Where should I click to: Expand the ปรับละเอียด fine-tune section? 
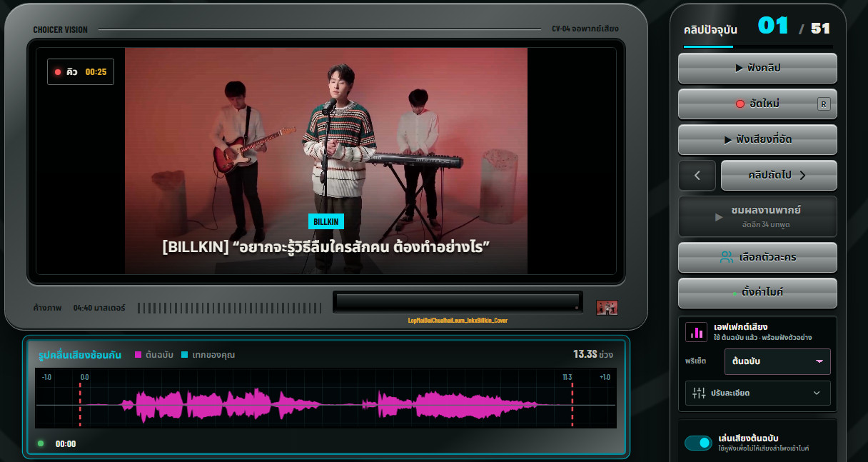coord(757,393)
